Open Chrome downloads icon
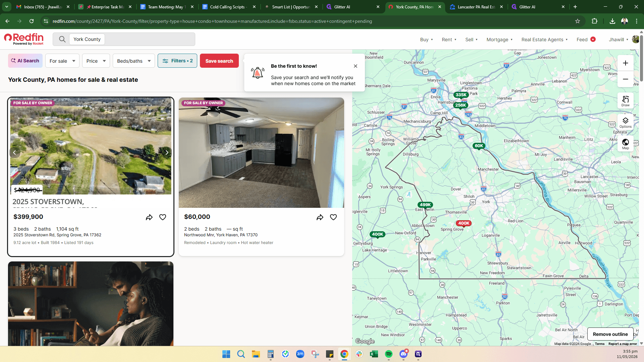 (x=612, y=21)
